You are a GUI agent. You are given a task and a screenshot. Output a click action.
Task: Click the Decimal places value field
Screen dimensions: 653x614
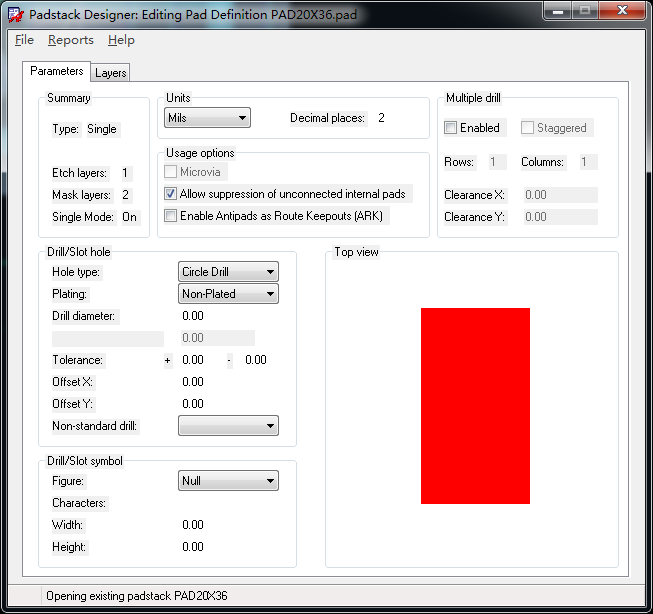click(381, 118)
